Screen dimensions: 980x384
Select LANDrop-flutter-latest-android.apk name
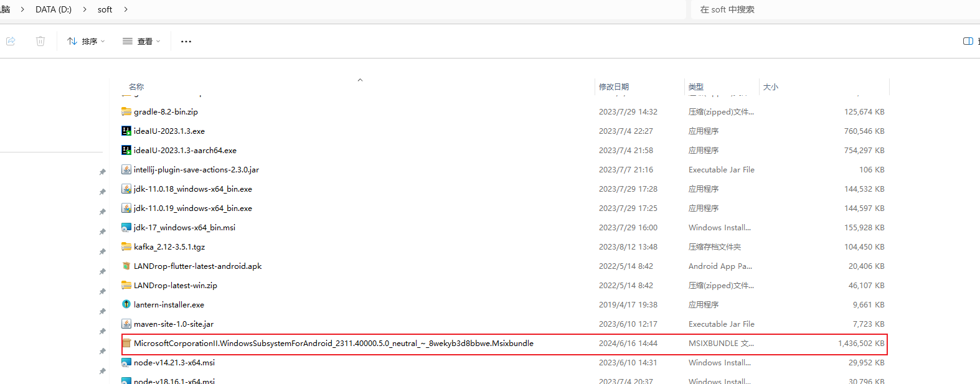tap(197, 266)
